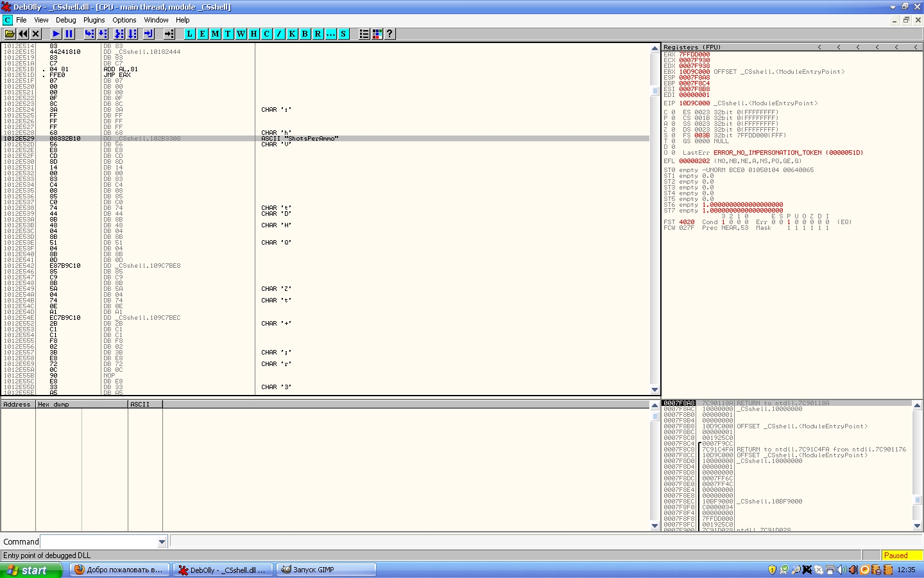Click the Step into toolbar icon

point(90,34)
